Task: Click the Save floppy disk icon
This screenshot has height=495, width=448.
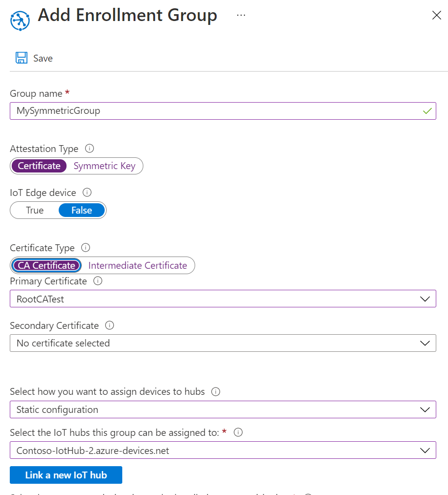Action: tap(22, 58)
